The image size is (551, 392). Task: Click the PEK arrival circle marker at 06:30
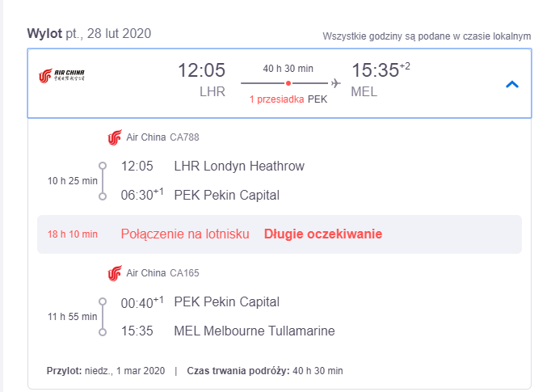(103, 196)
